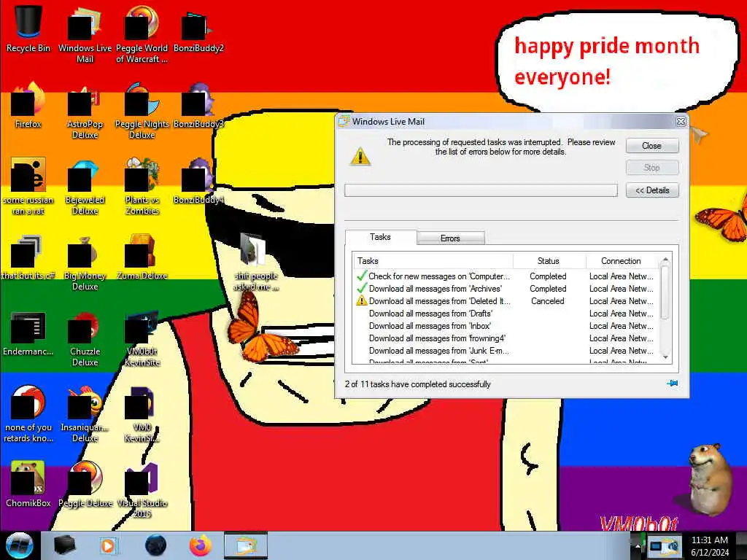Open Firefox from the taskbar
747x560 pixels.
pos(201,545)
